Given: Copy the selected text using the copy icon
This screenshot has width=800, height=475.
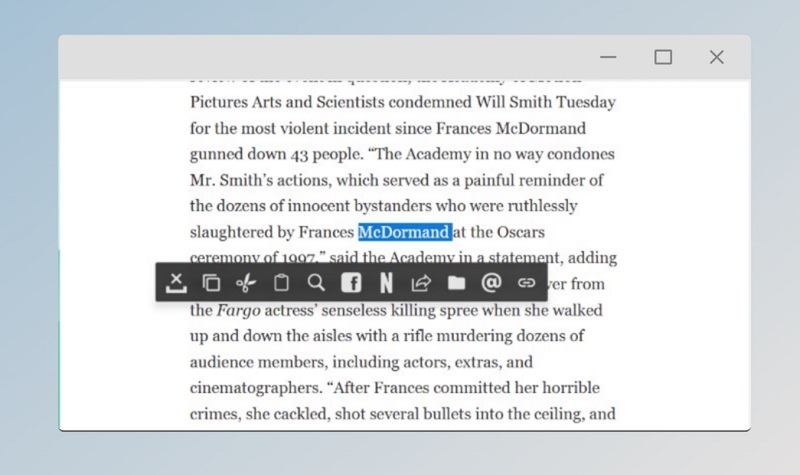Looking at the screenshot, I should (x=211, y=283).
